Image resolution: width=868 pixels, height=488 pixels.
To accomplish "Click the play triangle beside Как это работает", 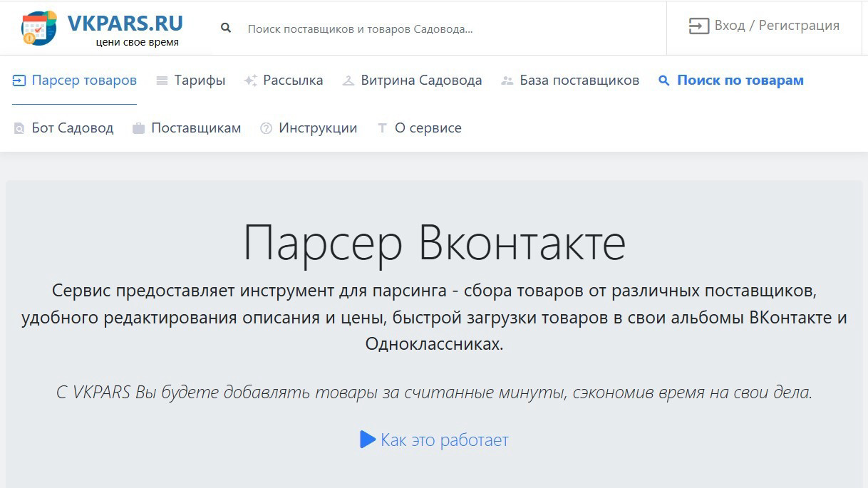I will tap(367, 440).
